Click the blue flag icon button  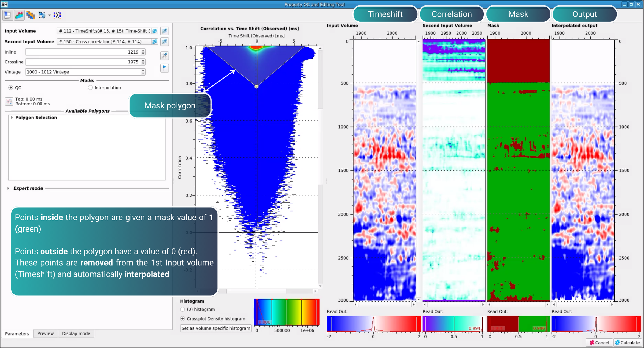coord(164,68)
